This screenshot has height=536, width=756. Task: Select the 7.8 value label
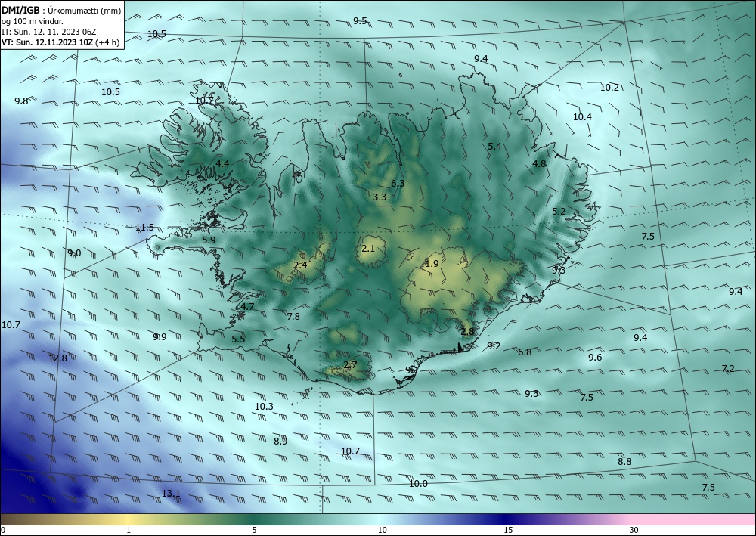(x=293, y=316)
